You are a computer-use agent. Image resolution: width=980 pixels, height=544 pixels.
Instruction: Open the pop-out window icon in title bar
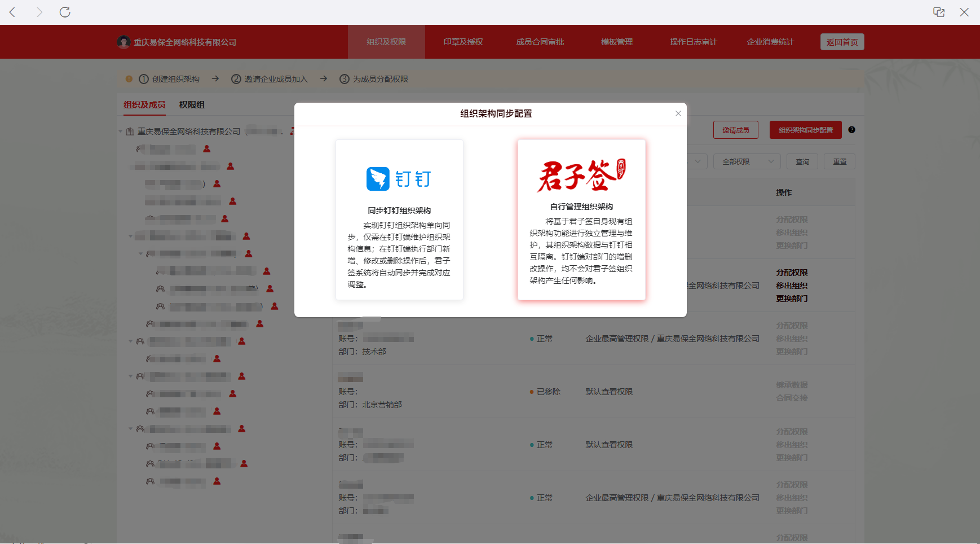[x=939, y=12]
